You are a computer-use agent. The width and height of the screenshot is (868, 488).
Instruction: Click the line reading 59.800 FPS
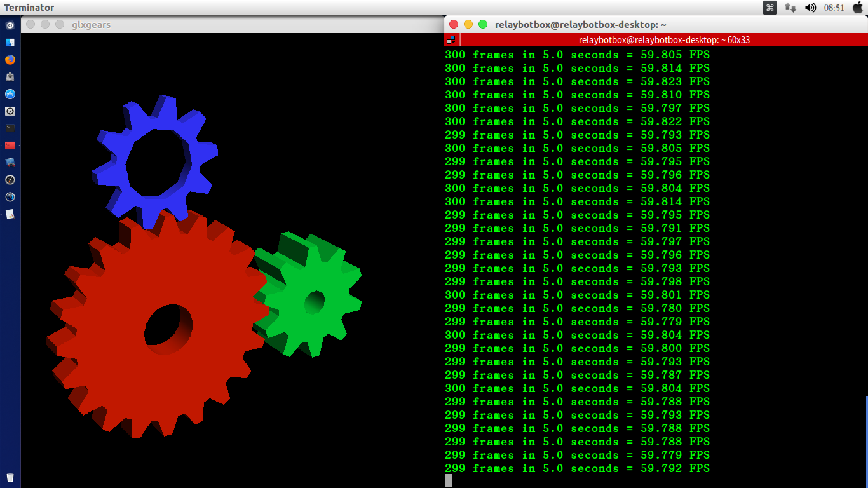[577, 348]
